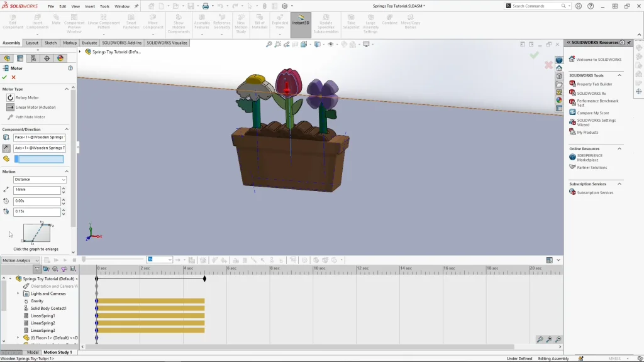This screenshot has height=362, width=644.
Task: Click the Instant3D toolbar button
Action: 301,21
